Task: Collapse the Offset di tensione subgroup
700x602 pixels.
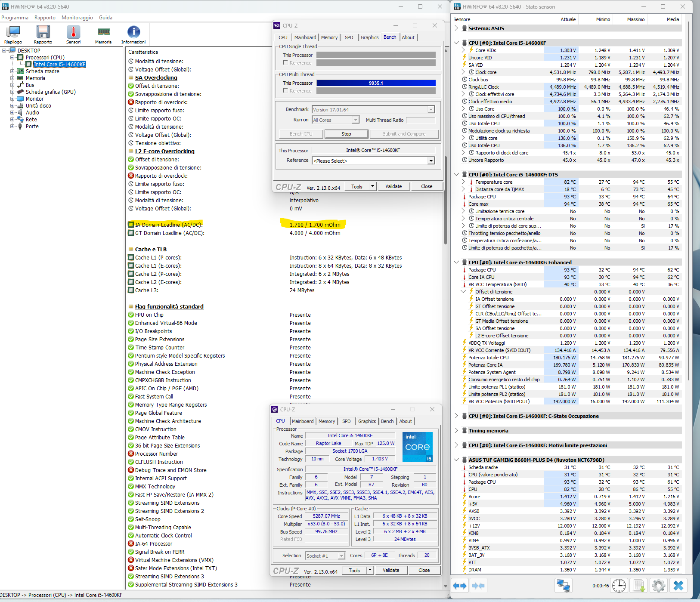Action: (x=463, y=292)
